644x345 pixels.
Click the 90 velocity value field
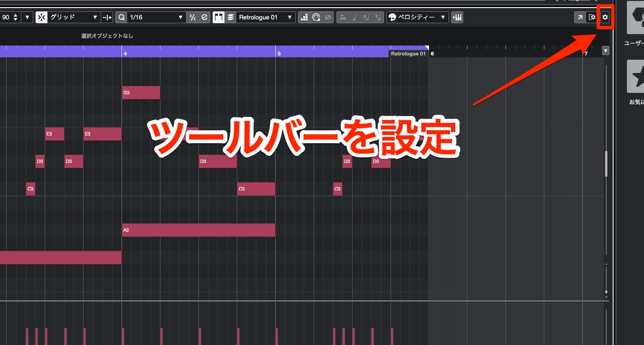[6, 18]
